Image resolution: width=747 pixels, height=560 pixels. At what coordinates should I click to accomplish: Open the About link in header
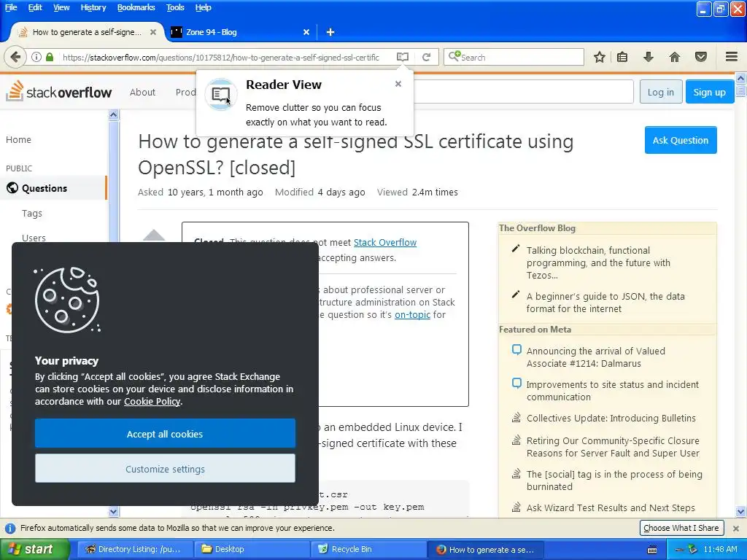(142, 92)
